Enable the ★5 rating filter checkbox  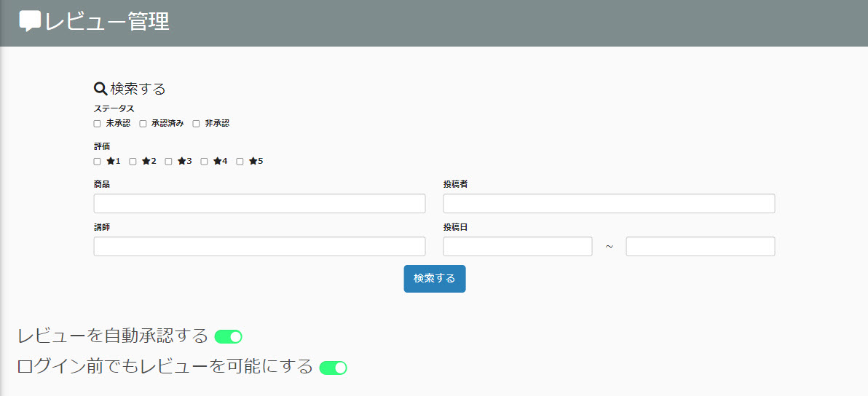point(240,162)
